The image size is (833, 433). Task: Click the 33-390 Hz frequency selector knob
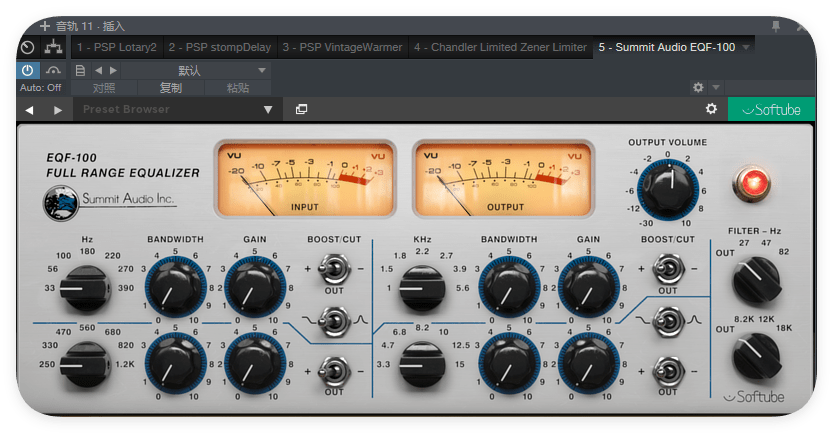pos(86,288)
